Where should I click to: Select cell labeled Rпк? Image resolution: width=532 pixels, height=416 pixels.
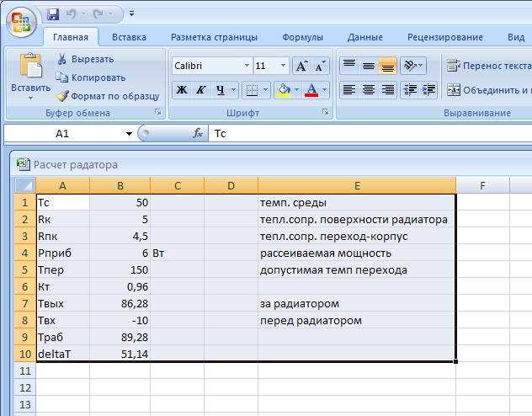click(x=63, y=236)
